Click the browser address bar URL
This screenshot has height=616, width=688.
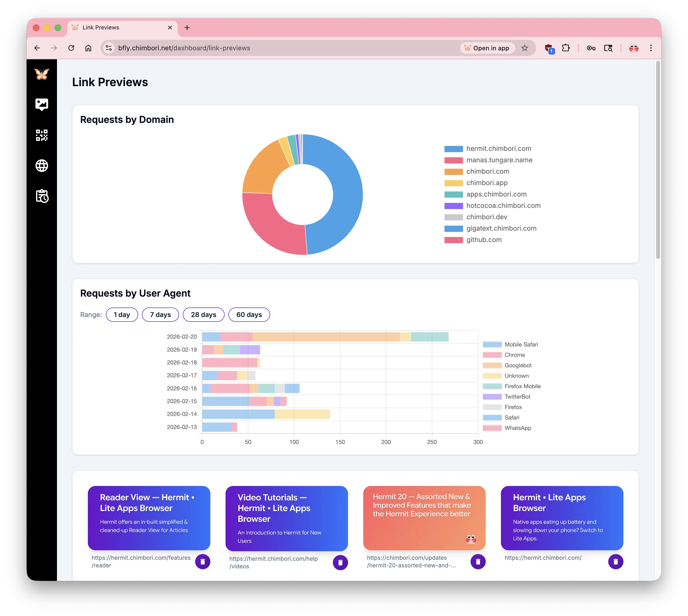[x=184, y=48]
